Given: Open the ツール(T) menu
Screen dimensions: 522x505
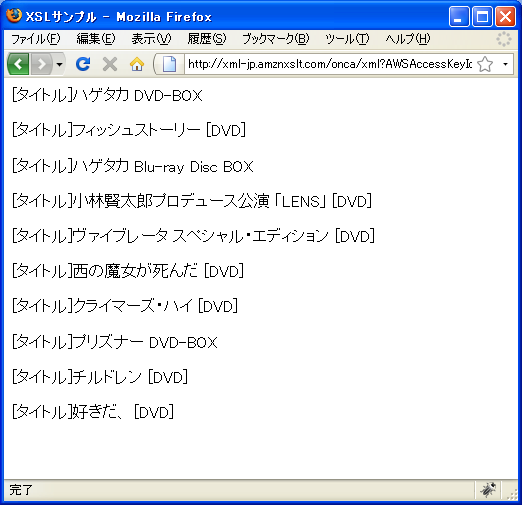Looking at the screenshot, I should pos(347,39).
